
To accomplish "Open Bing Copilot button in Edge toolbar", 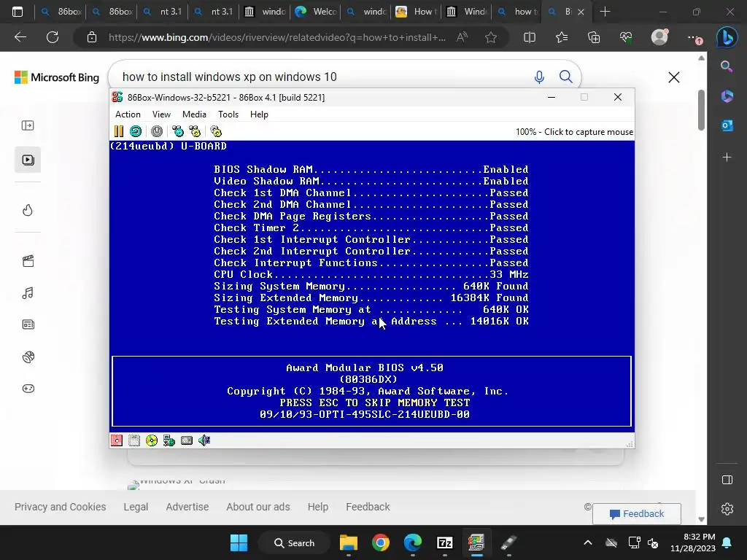I will click(x=727, y=38).
